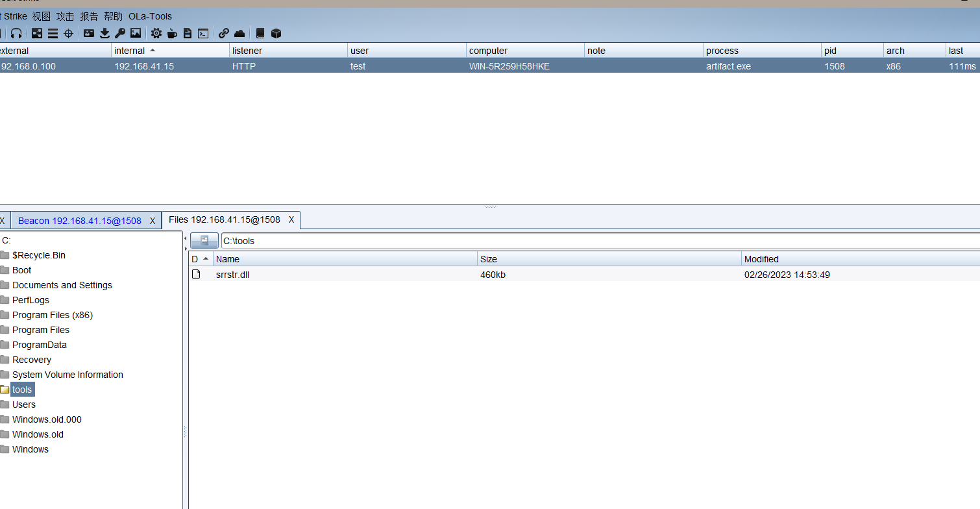Select PerfLogs folder in tree
Image resolution: width=980 pixels, height=509 pixels.
tap(31, 300)
